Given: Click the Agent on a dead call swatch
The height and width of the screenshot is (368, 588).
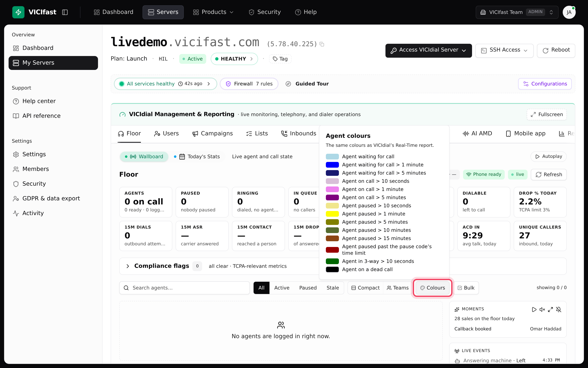Looking at the screenshot, I should click(x=332, y=269).
